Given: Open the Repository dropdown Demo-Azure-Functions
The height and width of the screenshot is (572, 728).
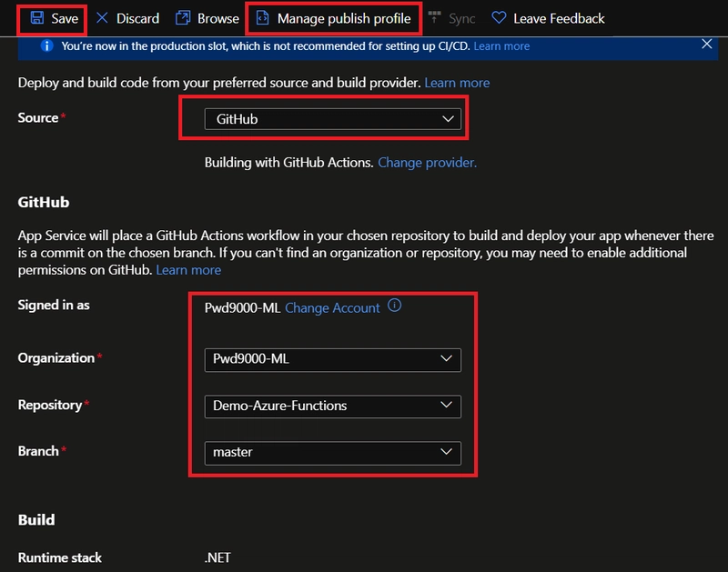Looking at the screenshot, I should [332, 406].
